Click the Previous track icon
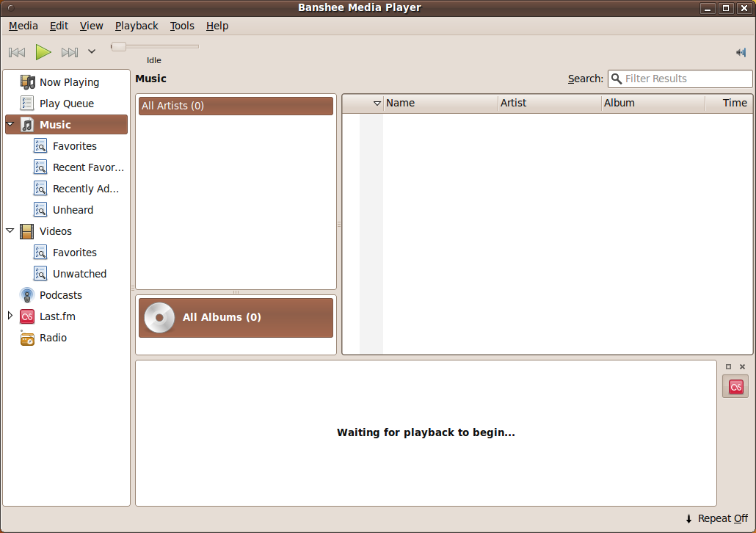The height and width of the screenshot is (533, 756). [17, 52]
